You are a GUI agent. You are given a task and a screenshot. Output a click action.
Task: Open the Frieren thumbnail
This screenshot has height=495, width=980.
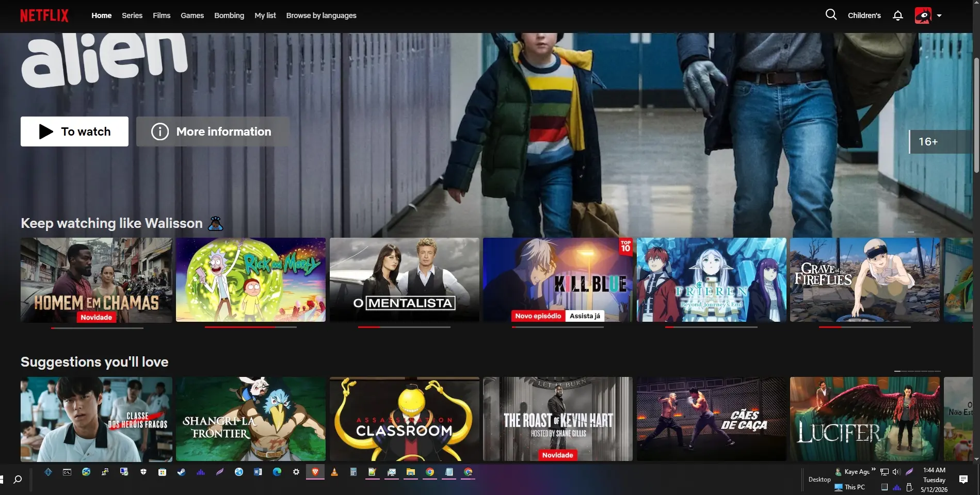712,280
